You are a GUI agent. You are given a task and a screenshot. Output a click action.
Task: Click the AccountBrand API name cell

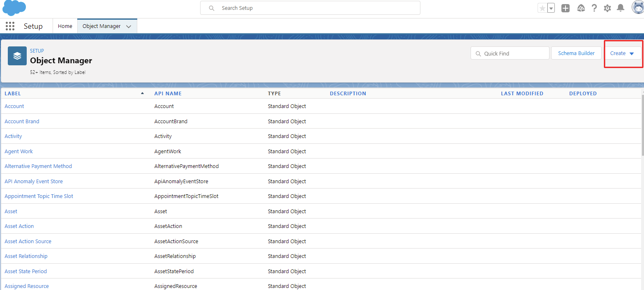coord(171,122)
